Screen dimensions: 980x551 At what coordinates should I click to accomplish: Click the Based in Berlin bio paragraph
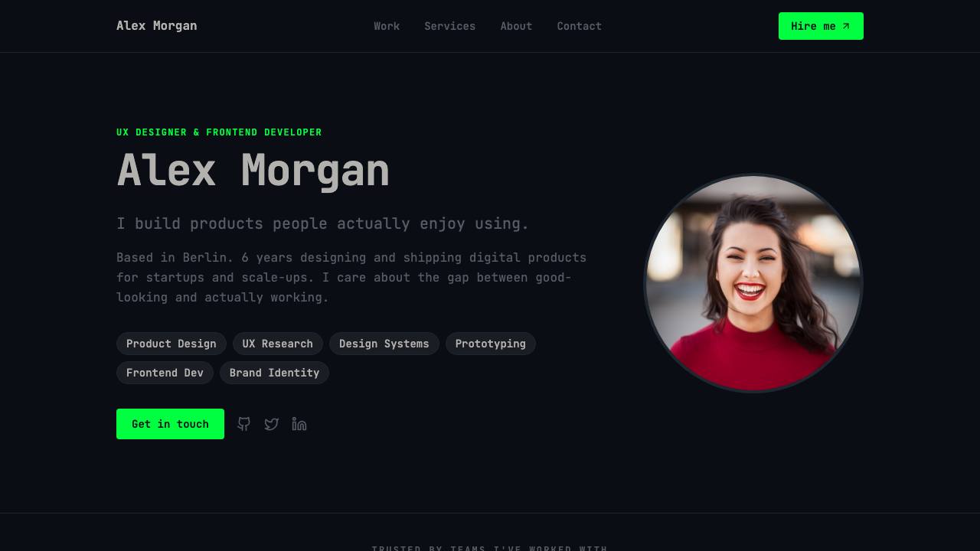click(x=351, y=277)
